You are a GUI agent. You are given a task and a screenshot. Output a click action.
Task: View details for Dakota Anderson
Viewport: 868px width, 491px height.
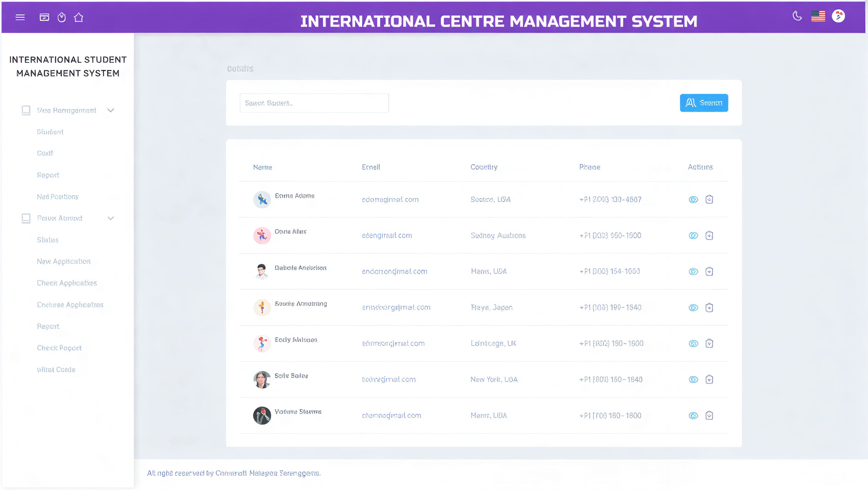693,271
